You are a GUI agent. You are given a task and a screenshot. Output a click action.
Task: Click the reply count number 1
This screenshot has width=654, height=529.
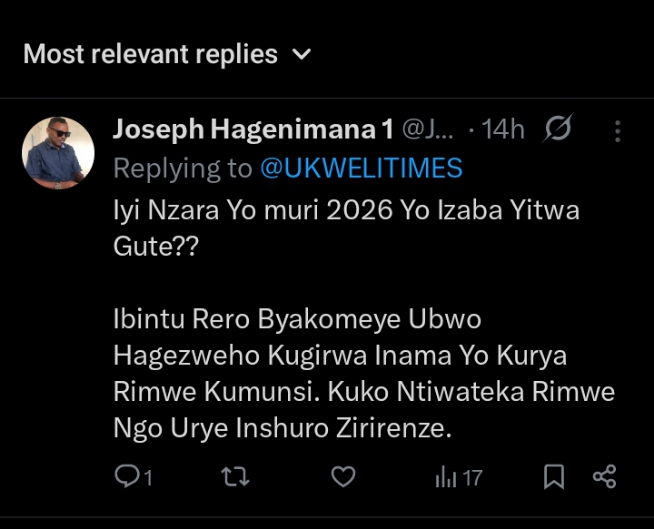click(148, 479)
